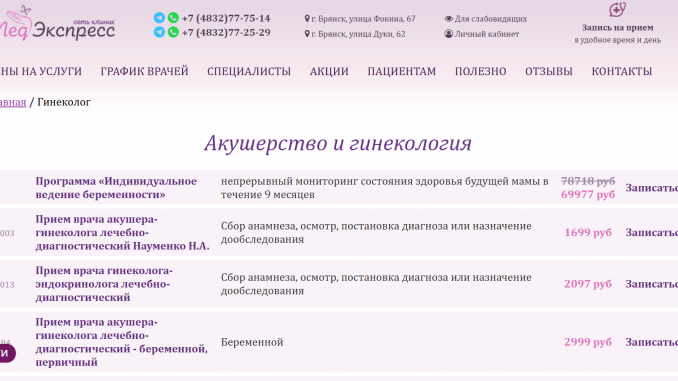The height and width of the screenshot is (381, 678).
Task: Click the location pin beside улица Дуки, 62
Action: [x=307, y=34]
